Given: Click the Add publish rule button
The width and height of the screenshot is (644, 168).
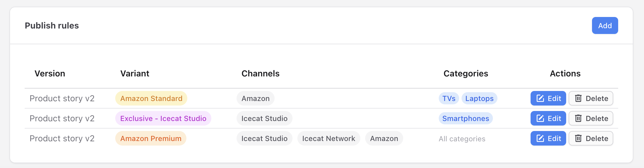Looking at the screenshot, I should (604, 25).
